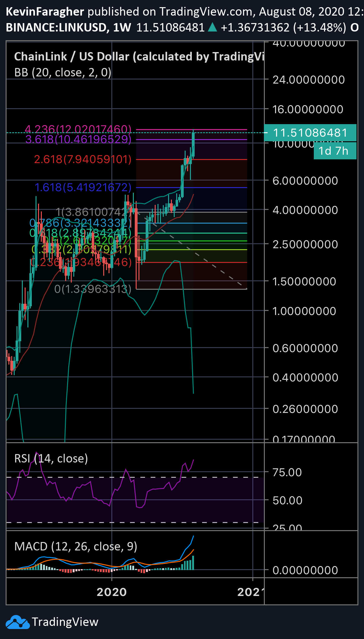Click the 2020 time axis marker
Image resolution: width=364 pixels, height=639 pixels.
tap(112, 592)
